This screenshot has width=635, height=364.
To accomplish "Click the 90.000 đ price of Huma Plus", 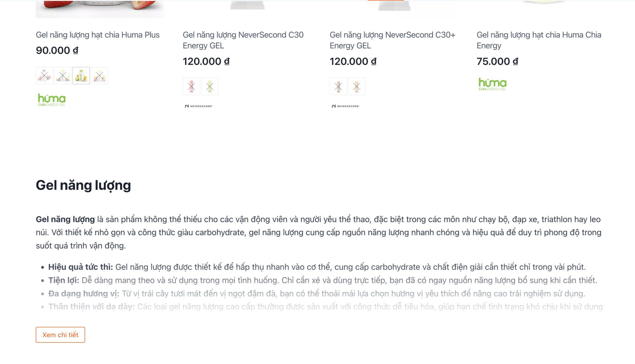I will 57,50.
